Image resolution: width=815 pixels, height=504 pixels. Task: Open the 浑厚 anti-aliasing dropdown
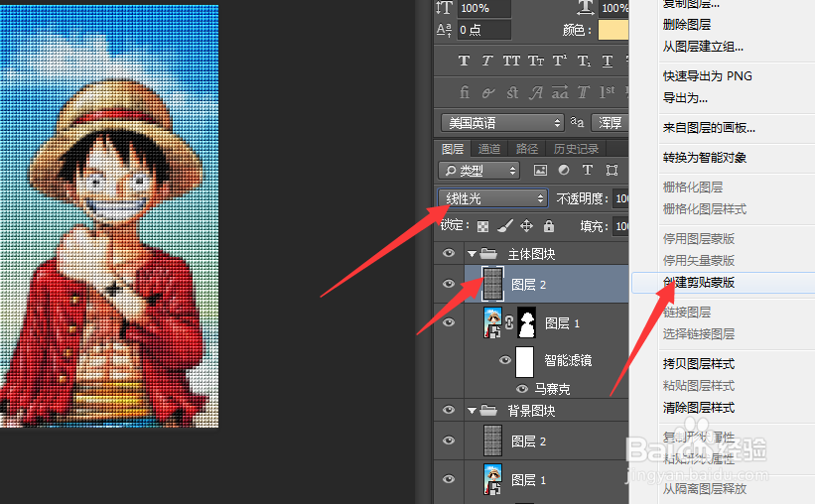611,123
